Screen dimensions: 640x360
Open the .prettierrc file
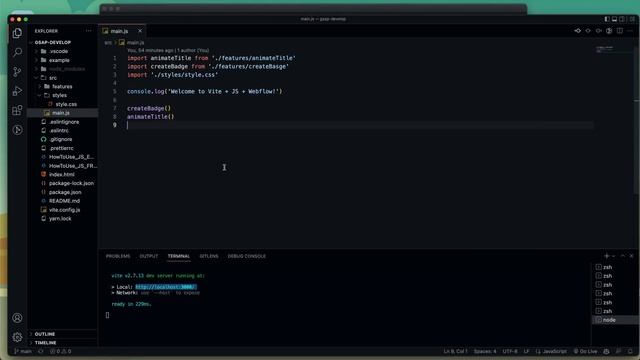point(62,148)
